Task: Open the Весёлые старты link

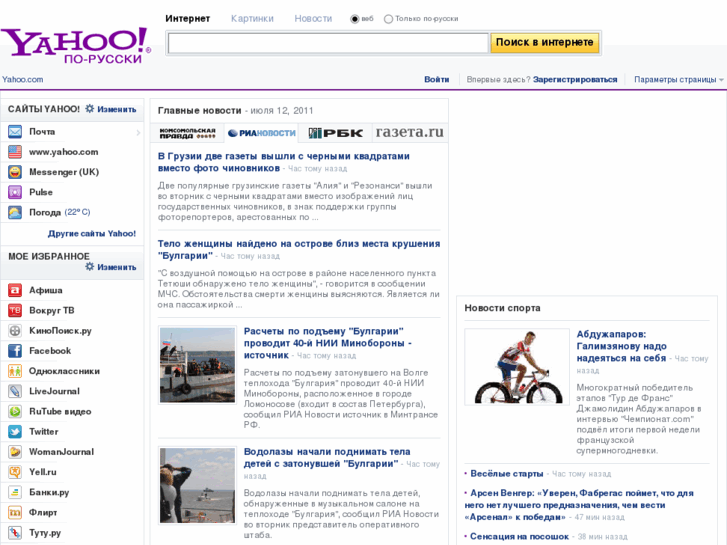Action: coord(507,474)
